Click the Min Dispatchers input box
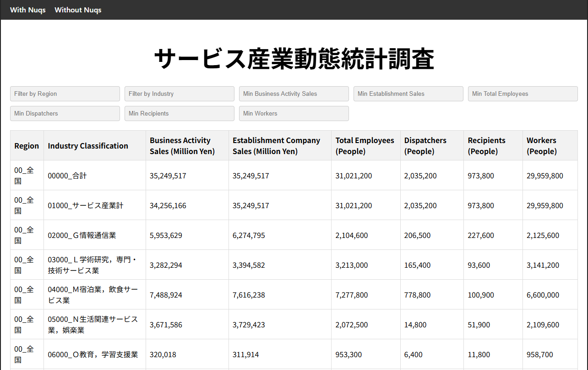The width and height of the screenshot is (588, 370). coord(65,114)
